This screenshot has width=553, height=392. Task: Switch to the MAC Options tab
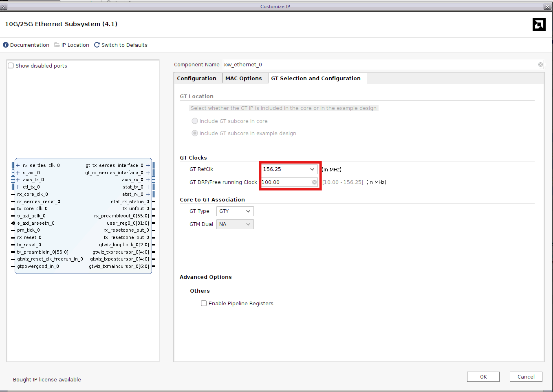(243, 79)
